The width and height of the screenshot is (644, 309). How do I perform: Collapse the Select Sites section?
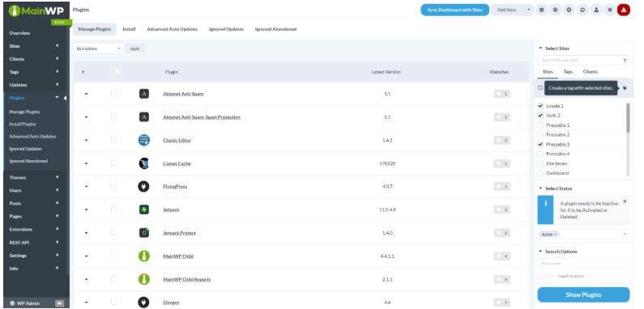[540, 49]
